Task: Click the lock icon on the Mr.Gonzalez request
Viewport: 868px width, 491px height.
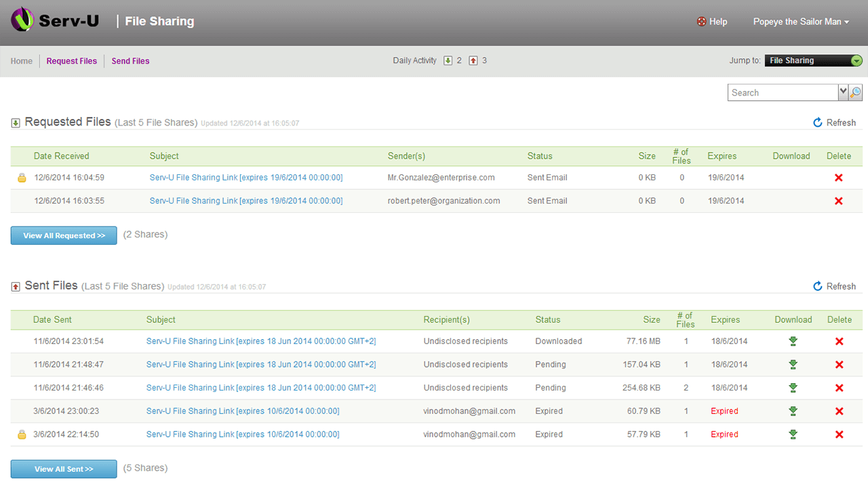Action: (22, 178)
